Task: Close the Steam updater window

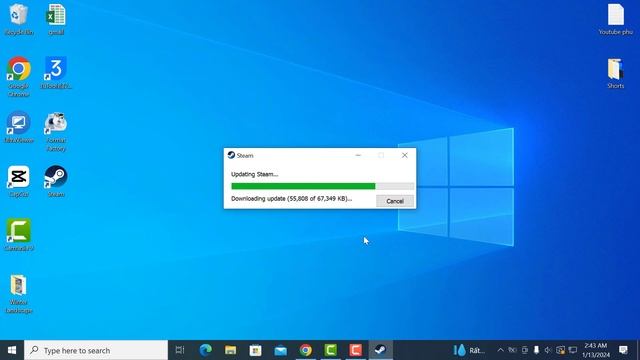Action: coord(404,155)
